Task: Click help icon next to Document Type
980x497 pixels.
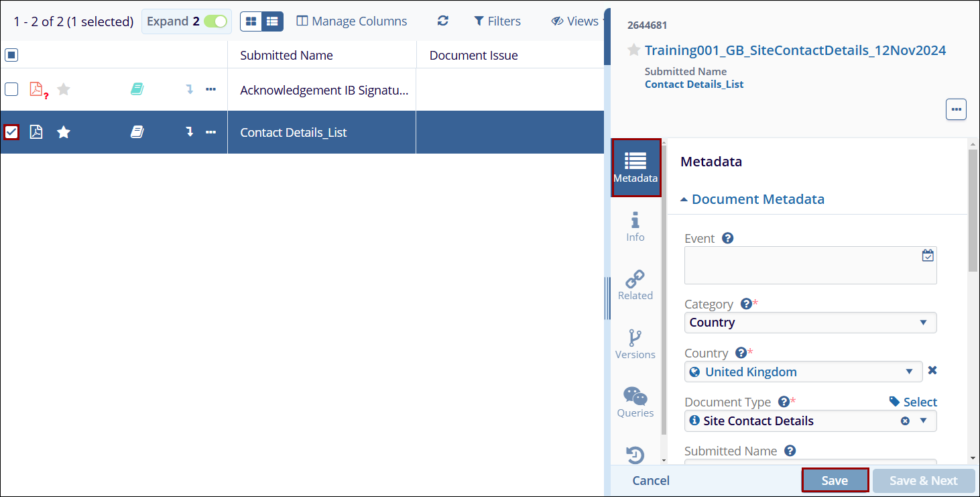Action: pyautogui.click(x=782, y=402)
